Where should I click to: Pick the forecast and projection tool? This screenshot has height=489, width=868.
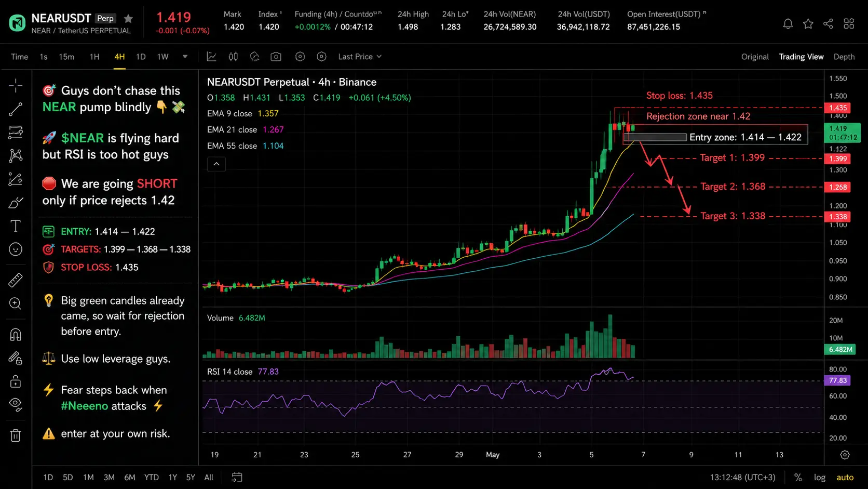(x=16, y=179)
